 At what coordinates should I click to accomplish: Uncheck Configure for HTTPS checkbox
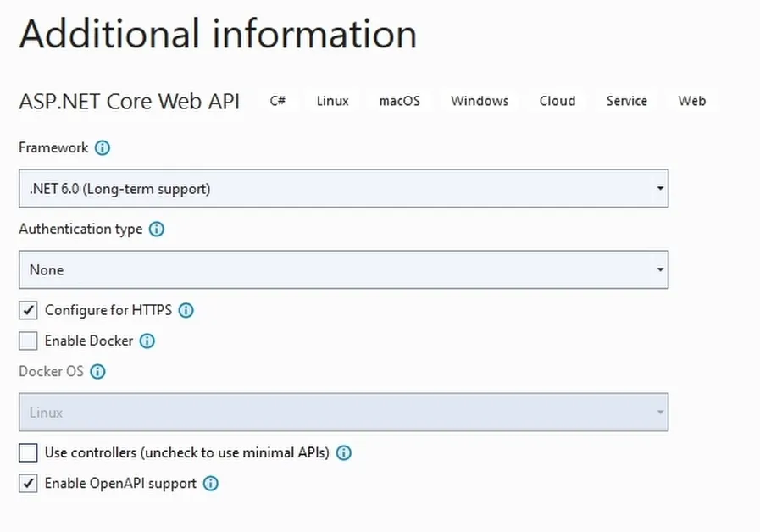(x=28, y=310)
